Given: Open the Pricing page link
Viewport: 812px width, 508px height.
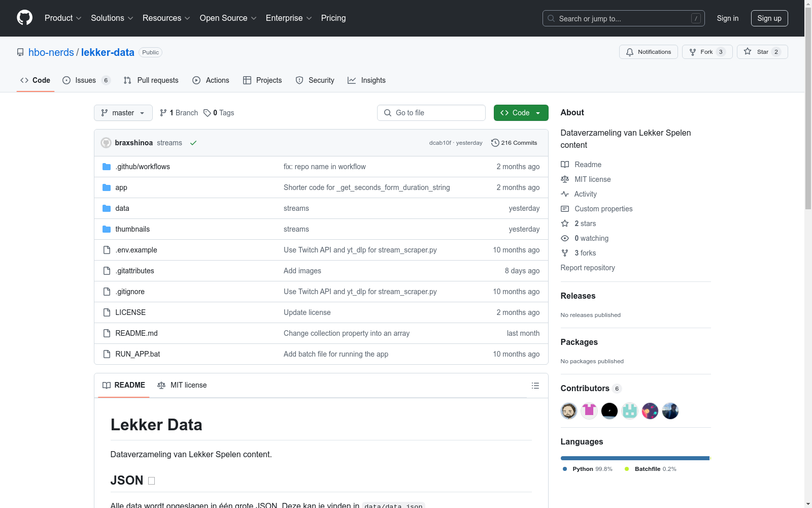Looking at the screenshot, I should 333,18.
